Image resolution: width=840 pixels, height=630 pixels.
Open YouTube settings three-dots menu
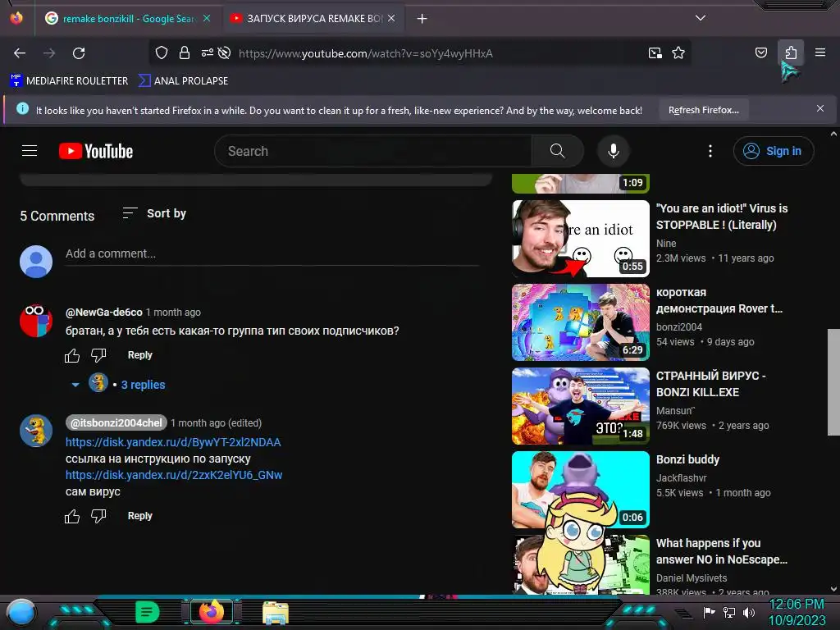[x=710, y=151]
